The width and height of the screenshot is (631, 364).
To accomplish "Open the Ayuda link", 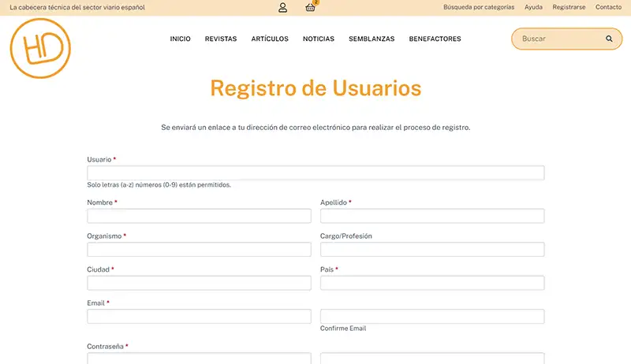I will pyautogui.click(x=533, y=7).
